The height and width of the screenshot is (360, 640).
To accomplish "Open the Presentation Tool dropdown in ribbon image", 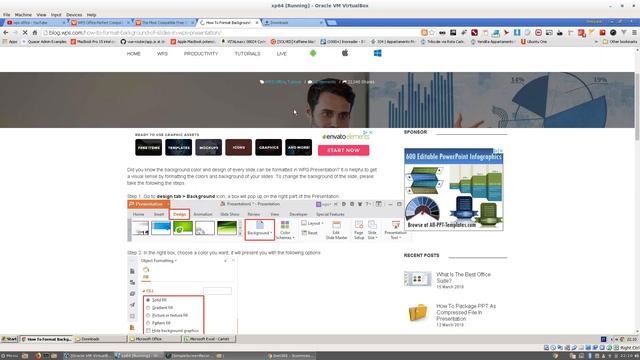I will [395, 230].
